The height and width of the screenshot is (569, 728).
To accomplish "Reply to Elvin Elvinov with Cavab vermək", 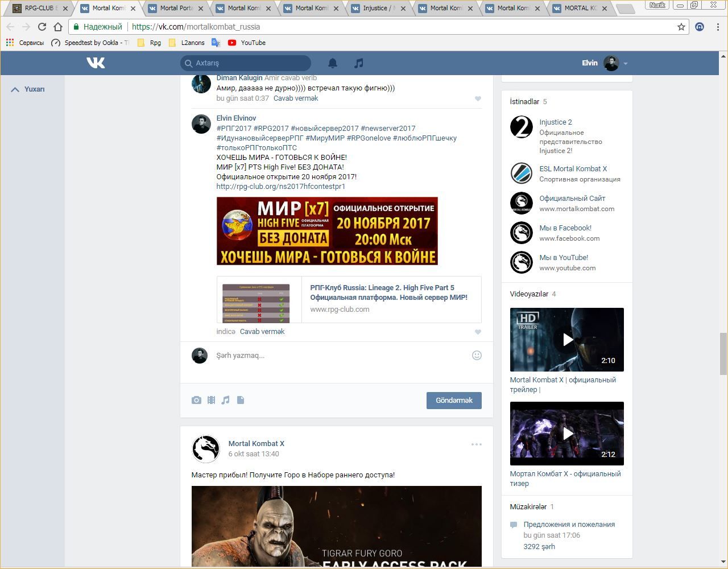I will (262, 332).
